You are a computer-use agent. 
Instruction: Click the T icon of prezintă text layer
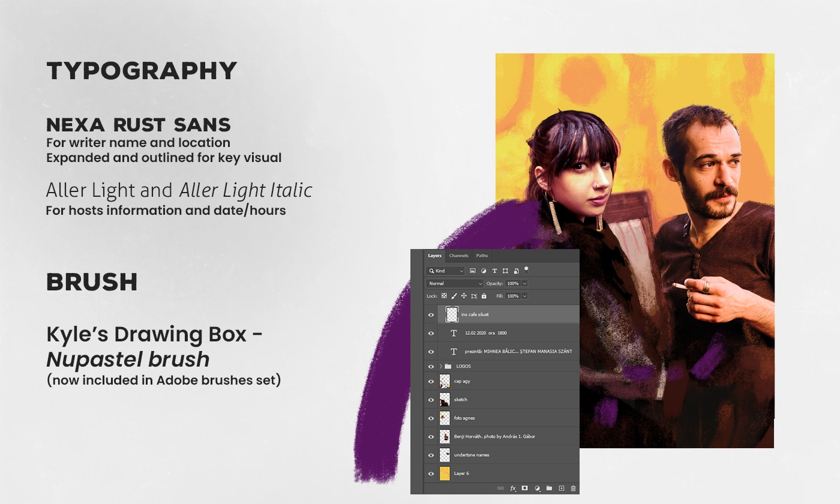click(x=454, y=352)
